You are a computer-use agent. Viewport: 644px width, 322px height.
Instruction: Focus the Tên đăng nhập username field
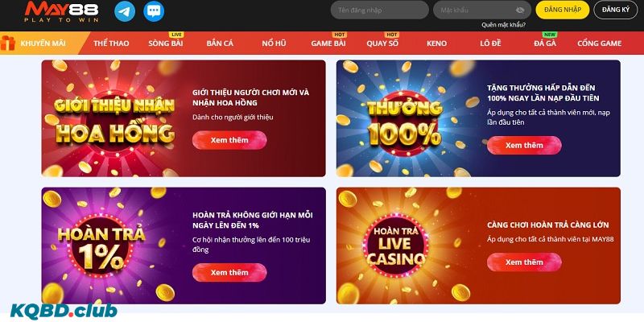379,10
